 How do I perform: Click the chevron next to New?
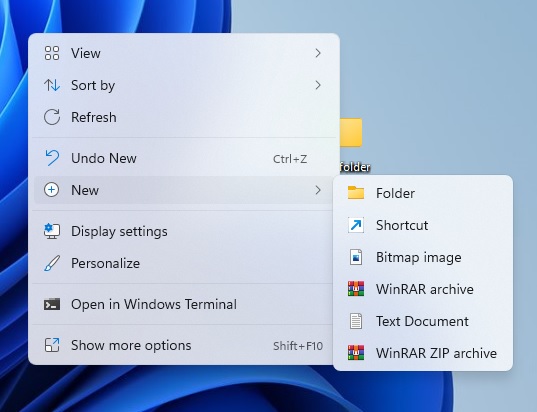[x=318, y=190]
